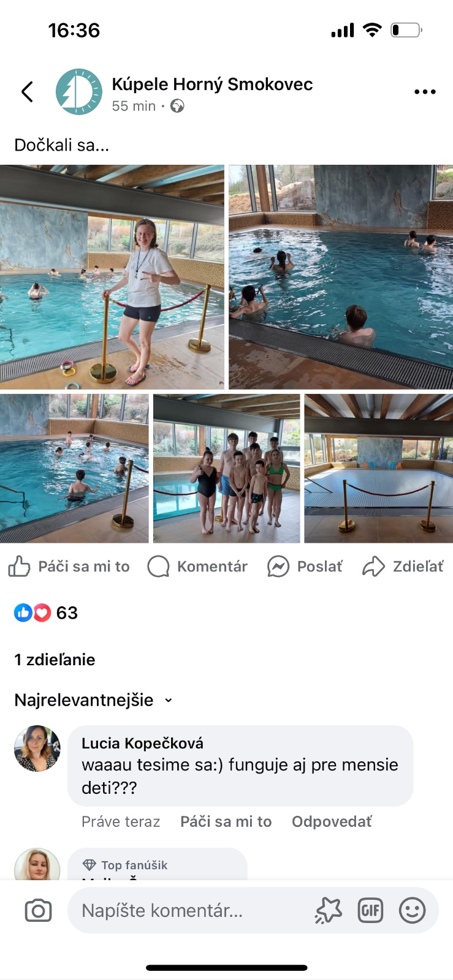Screen dimensions: 453x980
Task: View the 63 reactions list
Action: tap(46, 612)
